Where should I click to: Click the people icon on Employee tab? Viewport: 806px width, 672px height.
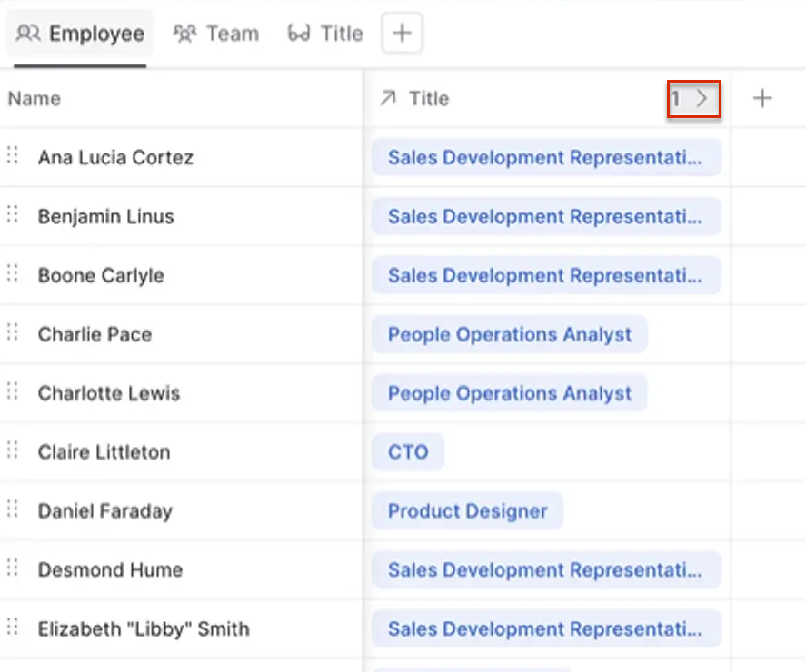point(28,34)
